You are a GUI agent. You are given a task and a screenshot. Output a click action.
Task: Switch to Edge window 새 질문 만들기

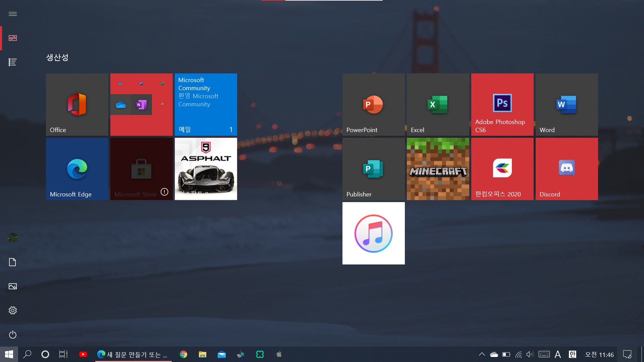click(133, 354)
